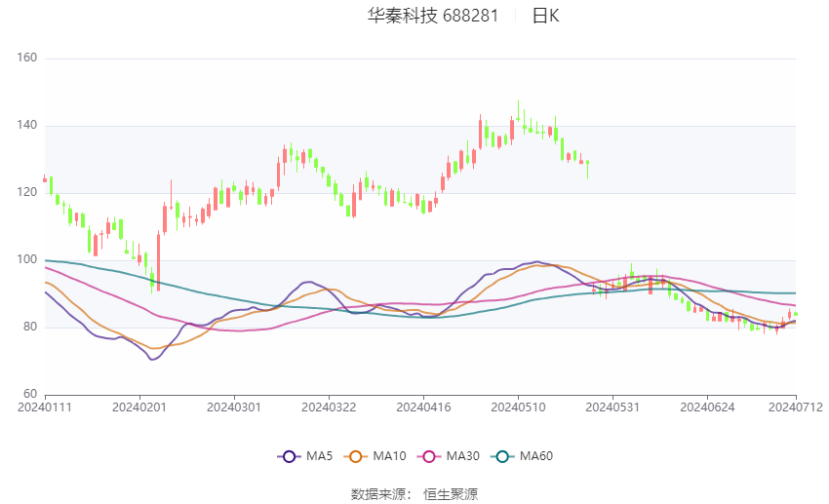Image resolution: width=829 pixels, height=504 pixels.
Task: Toggle the MA10 legend marker
Action: tap(355, 456)
